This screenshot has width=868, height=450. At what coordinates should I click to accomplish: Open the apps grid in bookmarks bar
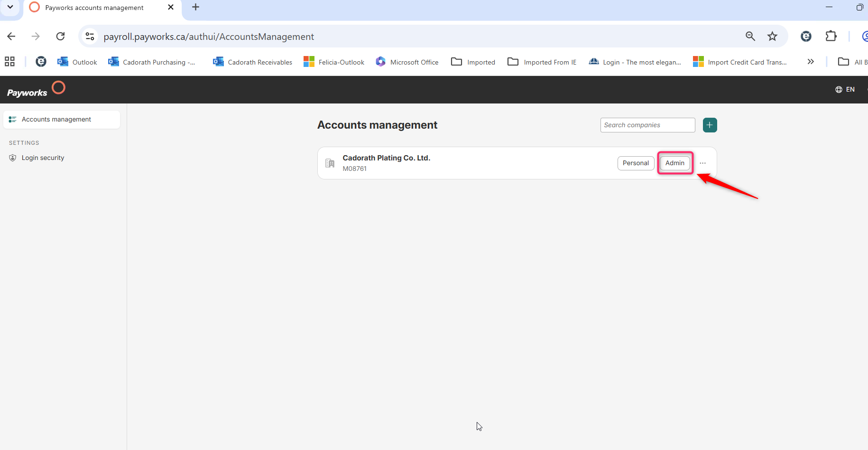(9, 62)
